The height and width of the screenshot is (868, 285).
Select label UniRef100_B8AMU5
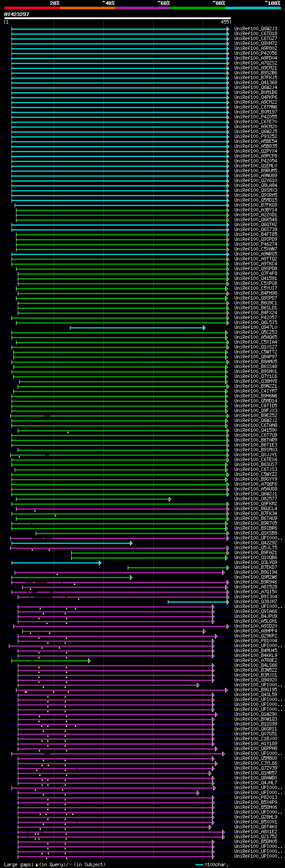(256, 362)
